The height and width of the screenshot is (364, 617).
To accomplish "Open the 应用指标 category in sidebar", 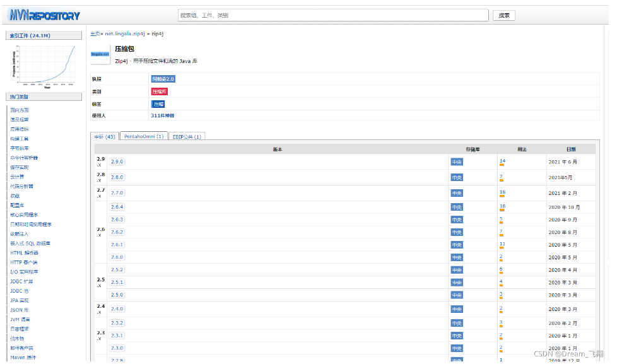I will pyautogui.click(x=20, y=129).
